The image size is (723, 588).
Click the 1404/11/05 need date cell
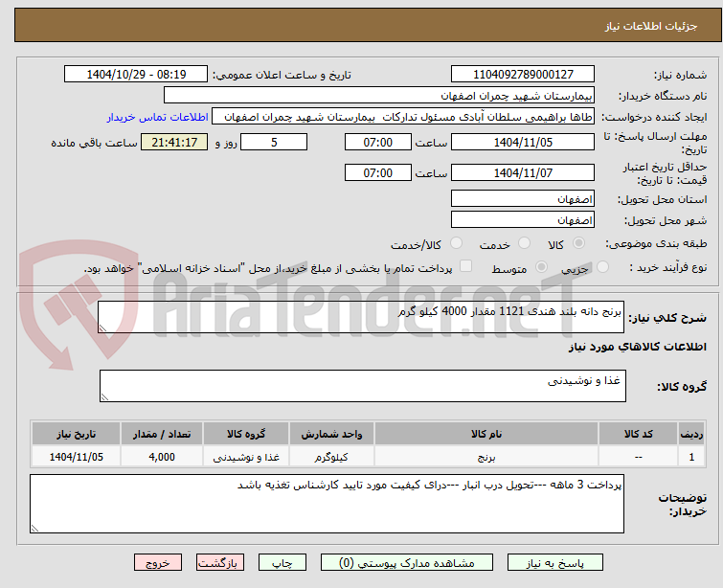77,457
